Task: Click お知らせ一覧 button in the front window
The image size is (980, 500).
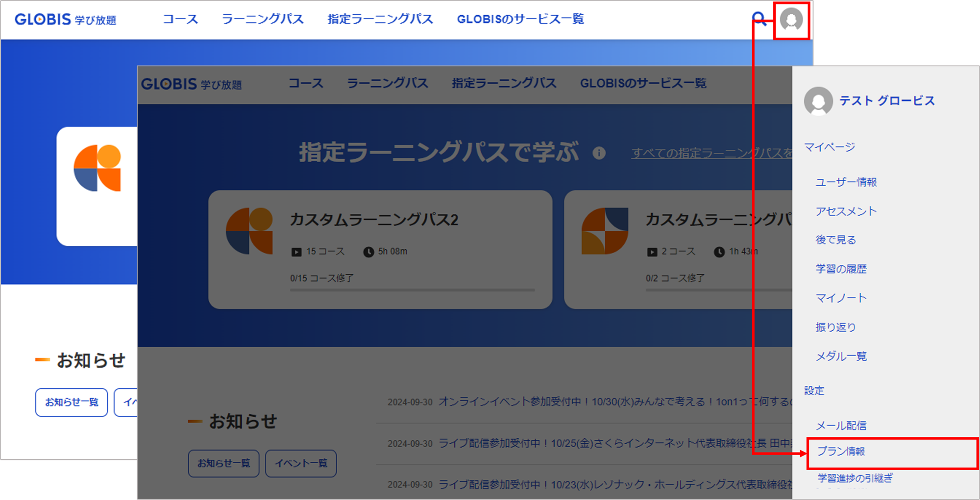Action: point(223,463)
